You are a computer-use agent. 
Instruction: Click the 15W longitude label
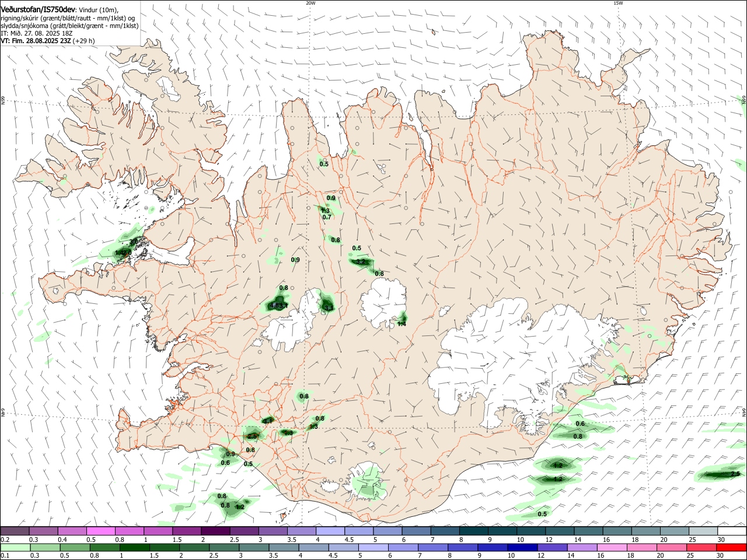pos(618,3)
